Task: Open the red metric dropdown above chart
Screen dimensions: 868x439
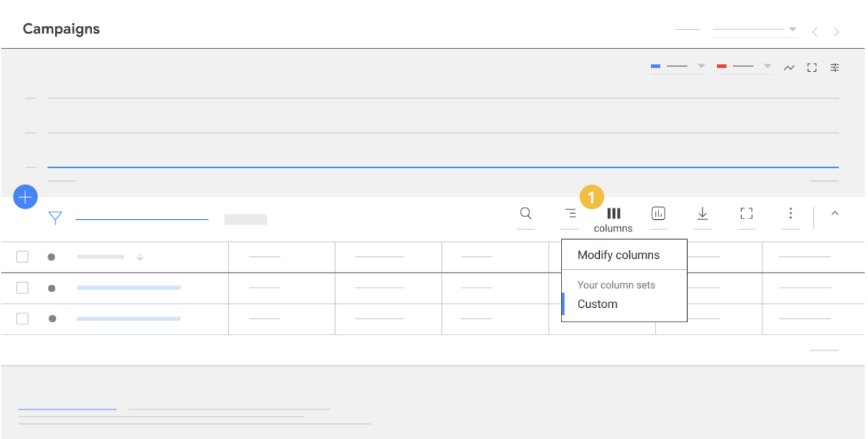Action: pyautogui.click(x=744, y=66)
